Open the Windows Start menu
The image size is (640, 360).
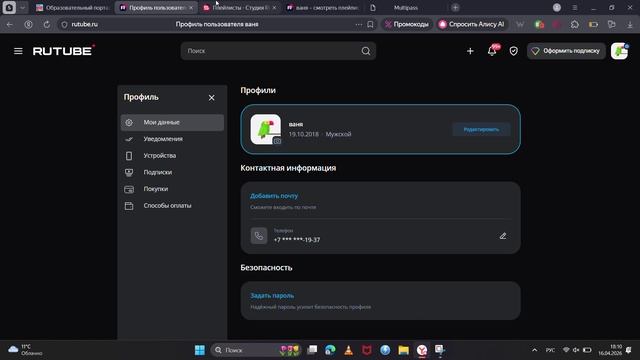tap(200, 350)
